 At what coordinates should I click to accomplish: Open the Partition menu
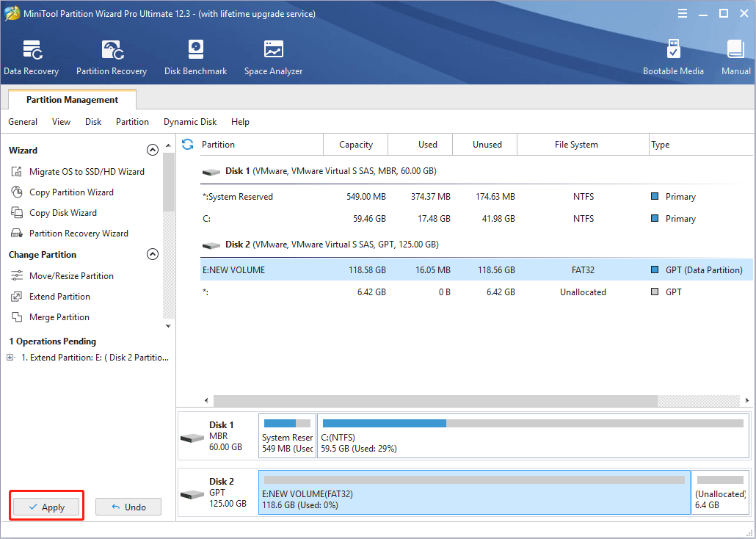pyautogui.click(x=132, y=122)
